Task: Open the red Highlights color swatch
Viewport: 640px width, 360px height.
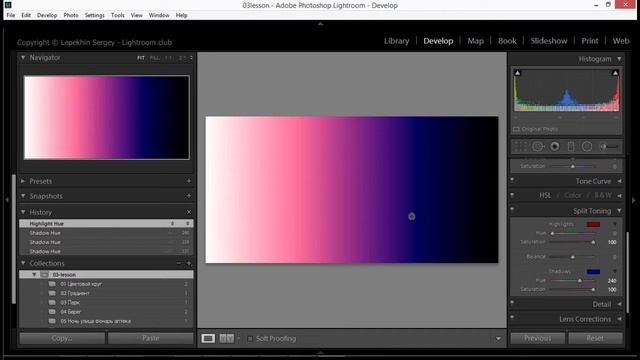Action: (593, 224)
